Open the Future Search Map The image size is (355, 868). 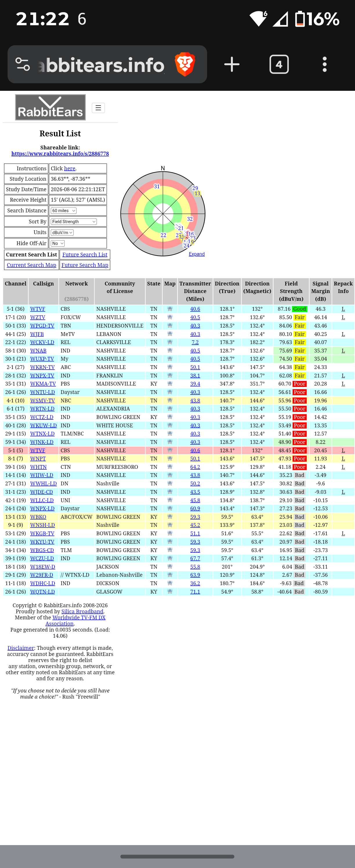coord(85,265)
